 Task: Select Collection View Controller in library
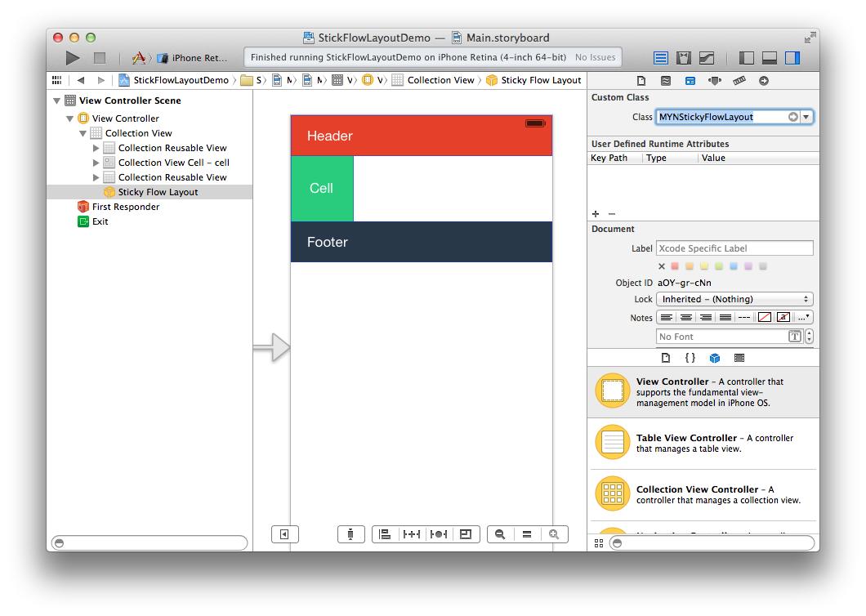tap(703, 494)
